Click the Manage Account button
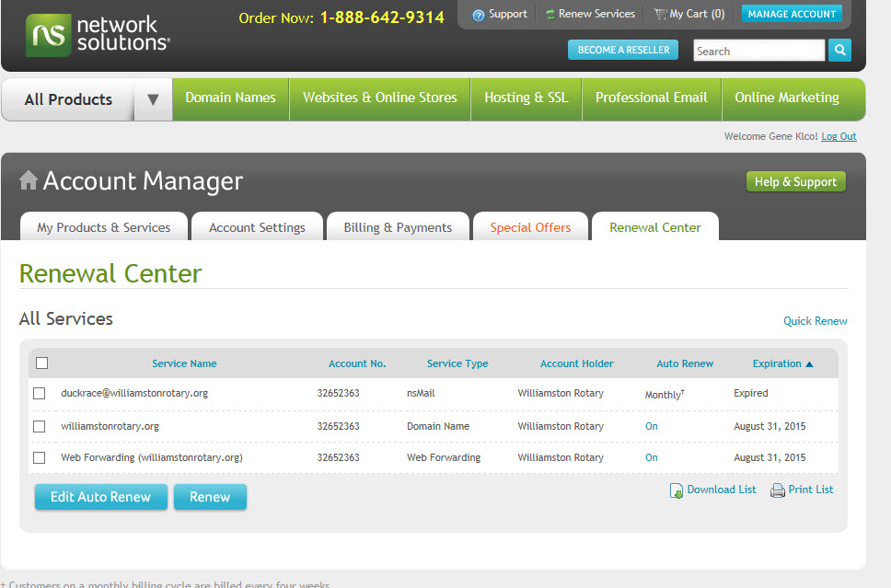Screen dimensions: 891x588 point(793,14)
